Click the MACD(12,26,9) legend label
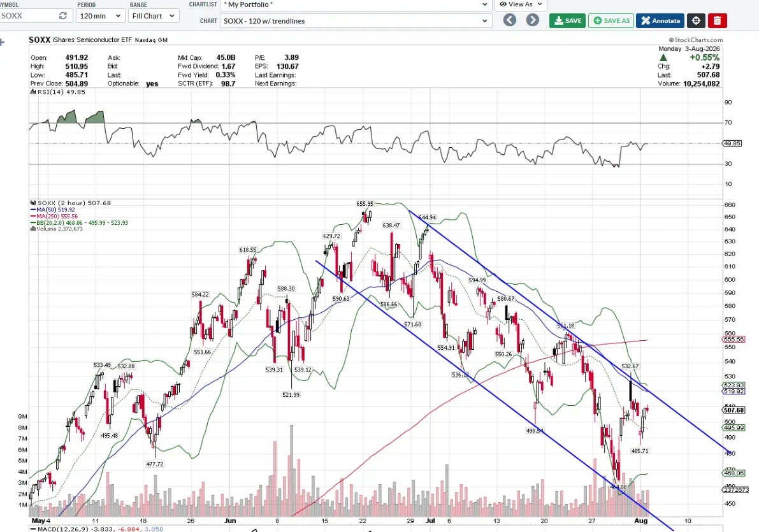This screenshot has height=532, width=759. 97,529
